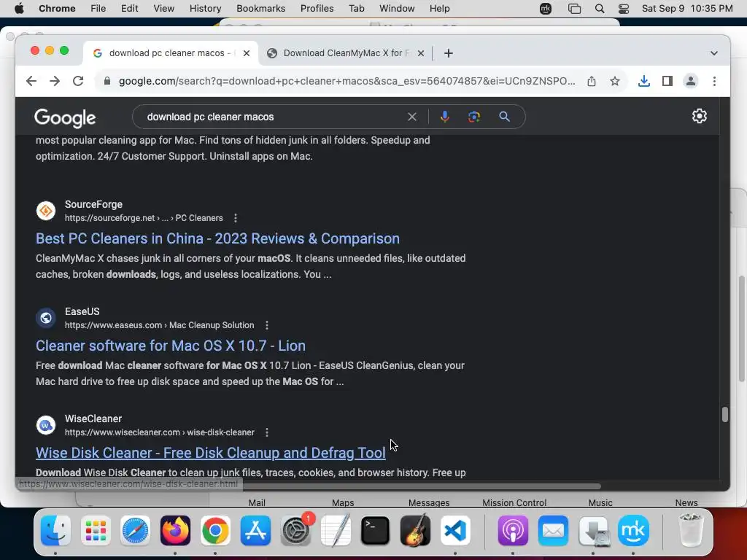Click the WiseCleaner favicon
Image resolution: width=747 pixels, height=560 pixels.
(x=46, y=425)
